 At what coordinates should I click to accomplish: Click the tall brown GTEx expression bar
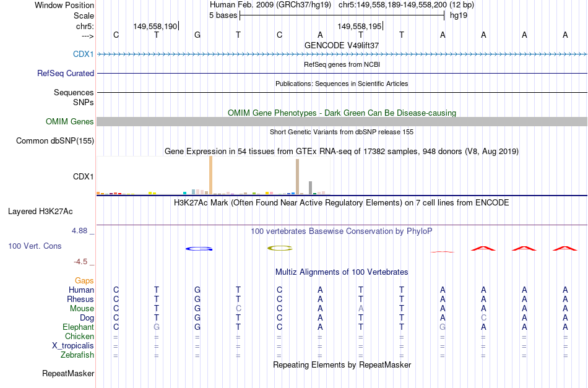(x=297, y=176)
